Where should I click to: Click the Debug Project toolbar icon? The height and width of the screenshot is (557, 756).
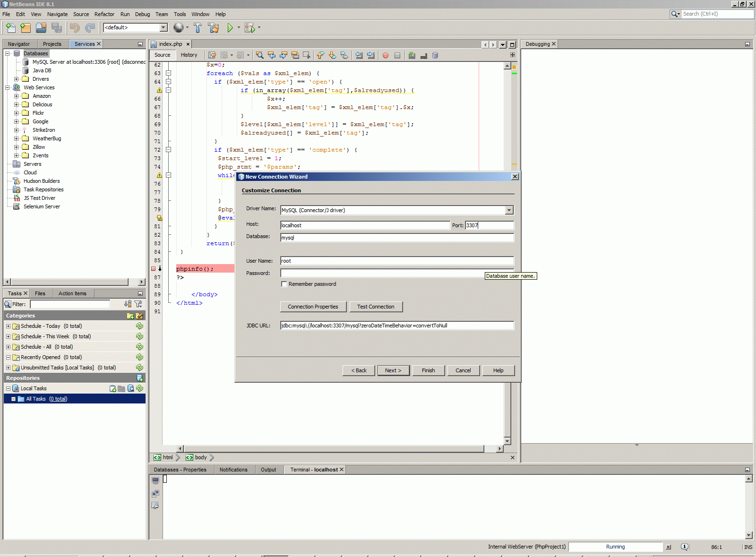point(249,28)
